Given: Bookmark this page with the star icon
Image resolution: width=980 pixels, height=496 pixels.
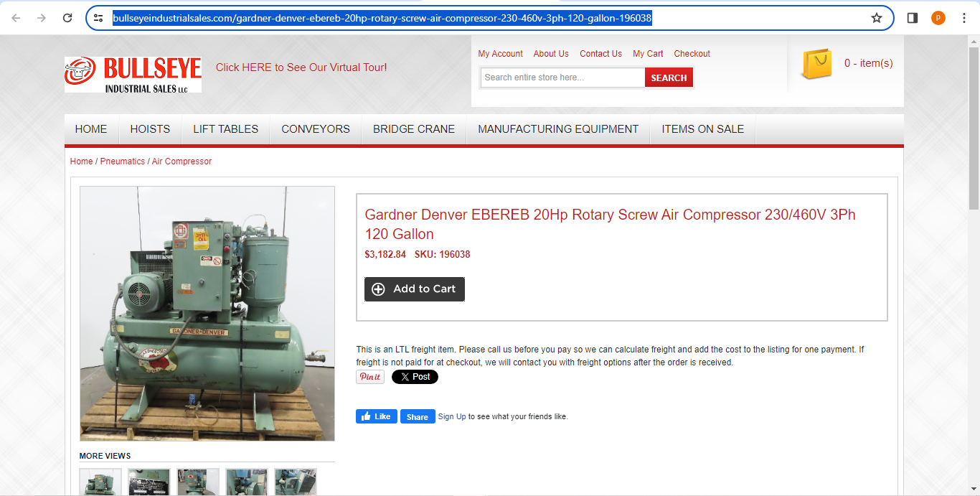Looking at the screenshot, I should tap(877, 18).
